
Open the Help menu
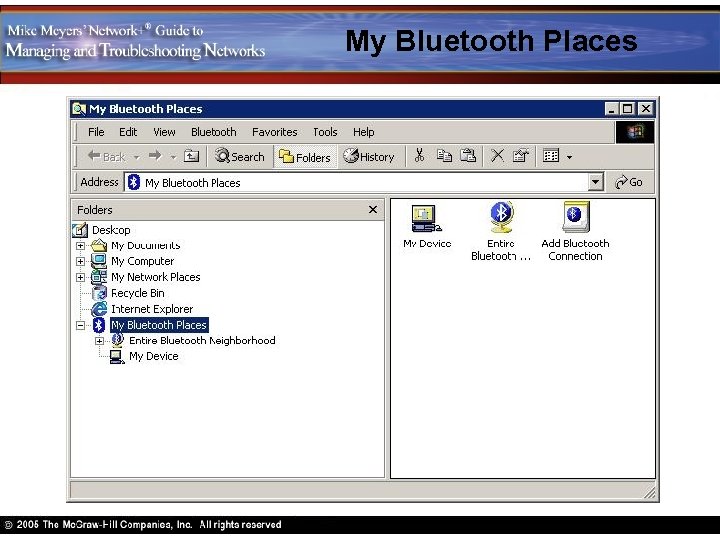pyautogui.click(x=363, y=132)
